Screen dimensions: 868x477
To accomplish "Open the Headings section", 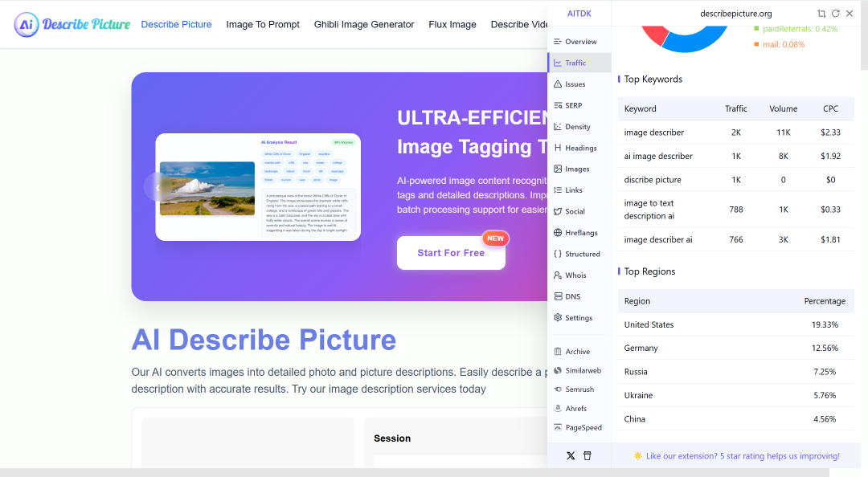I will click(x=579, y=148).
